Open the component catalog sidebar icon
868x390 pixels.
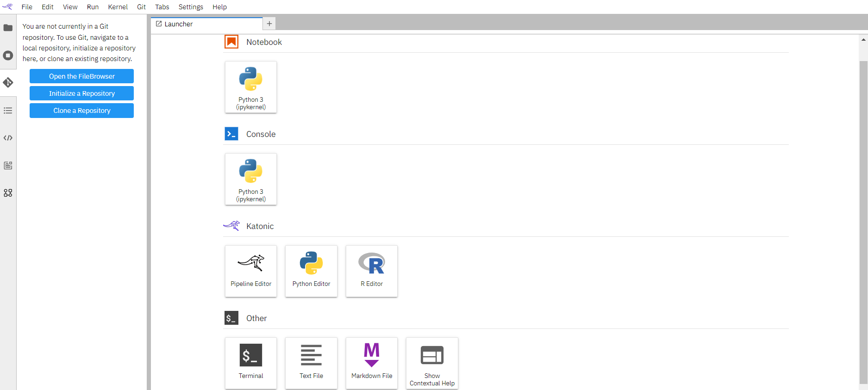(x=8, y=193)
